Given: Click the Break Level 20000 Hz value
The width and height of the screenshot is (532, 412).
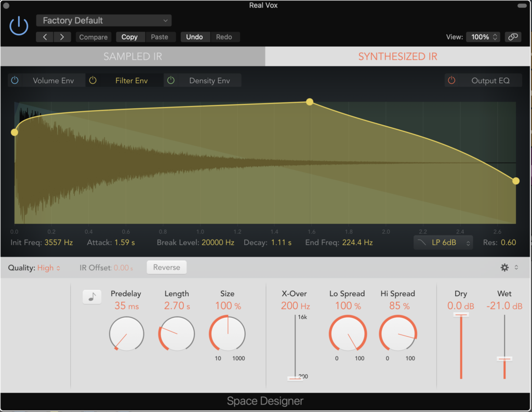Looking at the screenshot, I should click(218, 243).
